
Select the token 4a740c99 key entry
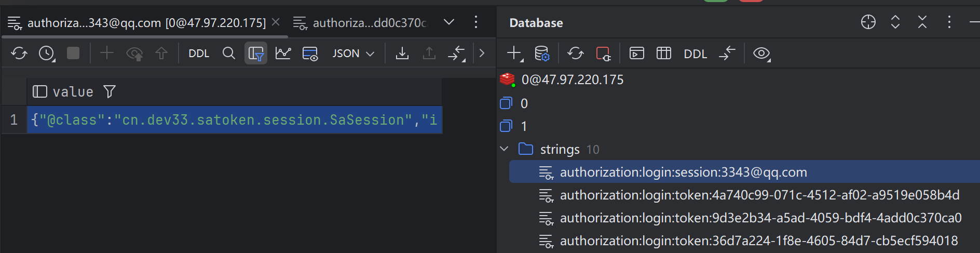[x=759, y=195]
